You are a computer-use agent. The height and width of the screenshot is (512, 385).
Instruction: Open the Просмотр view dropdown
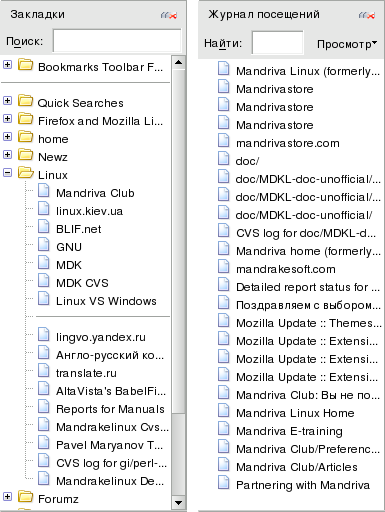click(x=347, y=44)
